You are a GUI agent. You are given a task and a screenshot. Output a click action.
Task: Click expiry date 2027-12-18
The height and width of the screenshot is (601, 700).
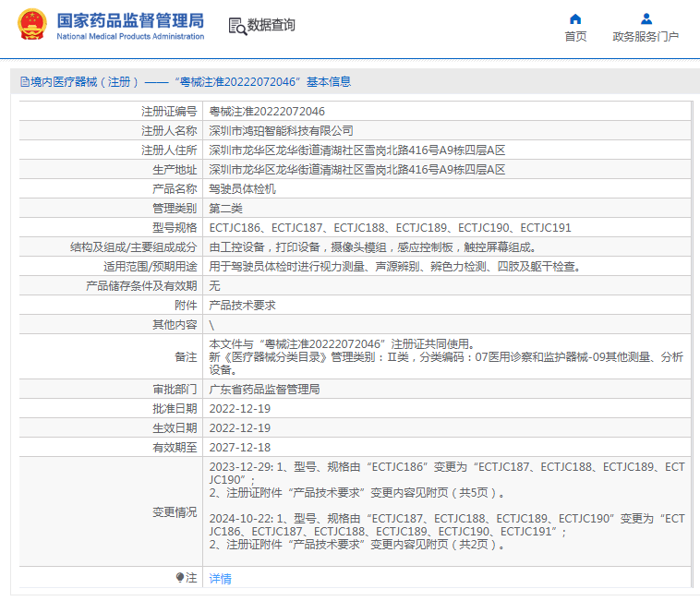[x=240, y=448]
